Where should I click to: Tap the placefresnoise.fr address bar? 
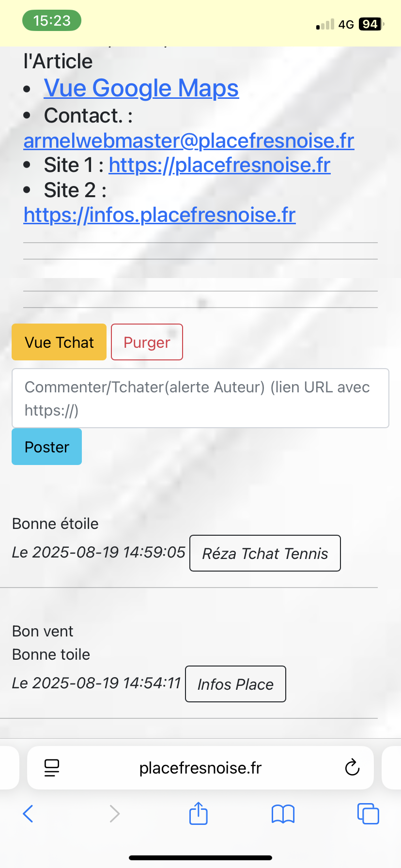(x=200, y=768)
